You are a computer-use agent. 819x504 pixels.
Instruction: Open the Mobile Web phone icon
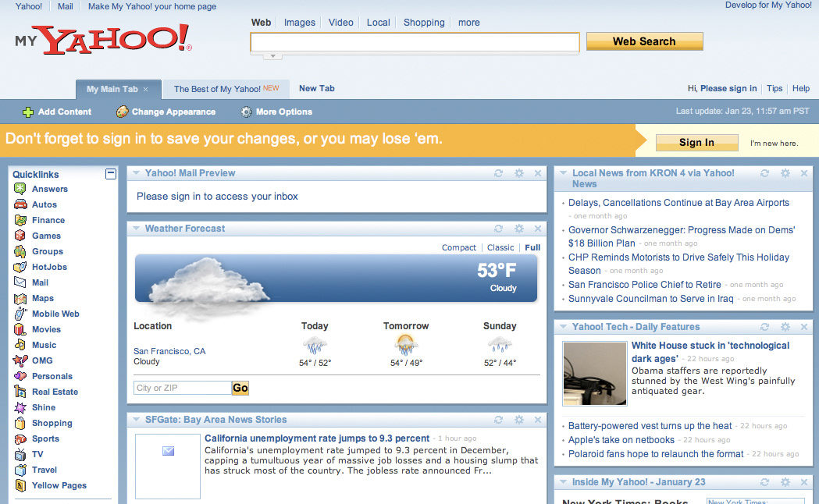pyautogui.click(x=20, y=314)
